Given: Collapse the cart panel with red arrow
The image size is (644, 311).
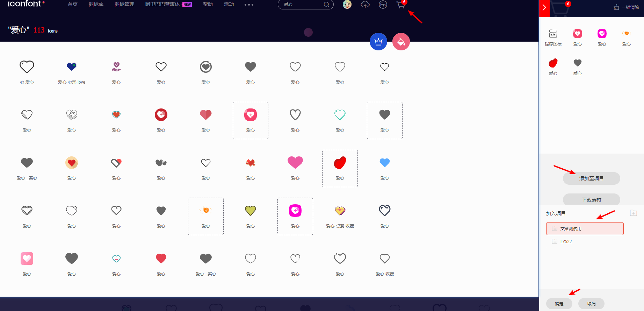Looking at the screenshot, I should click(544, 8).
